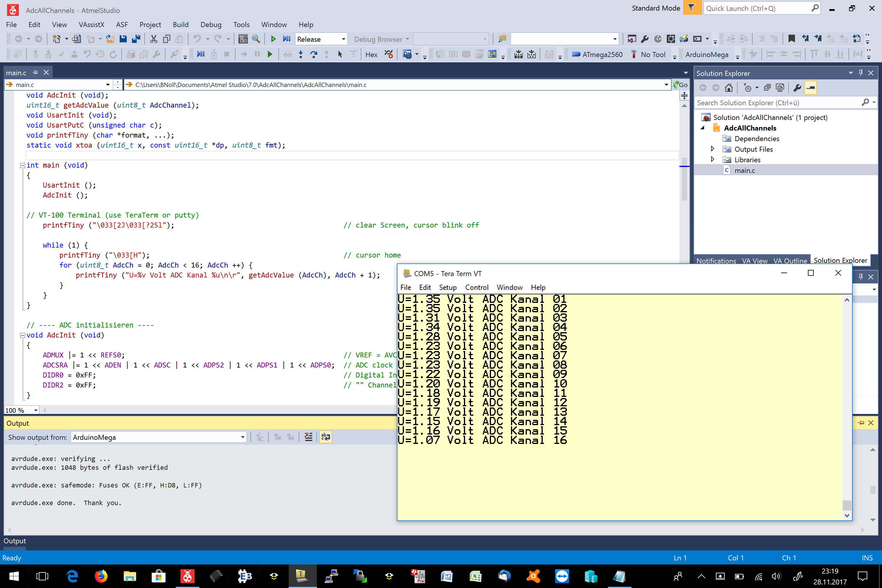Click the Tera Term vertical scrollbar thumb
Viewport: 882px width, 588px height.
pos(846,505)
